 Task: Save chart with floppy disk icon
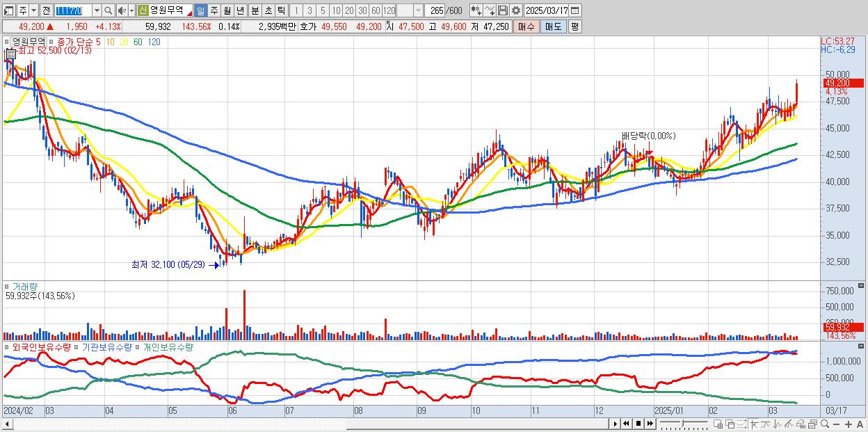(x=502, y=11)
